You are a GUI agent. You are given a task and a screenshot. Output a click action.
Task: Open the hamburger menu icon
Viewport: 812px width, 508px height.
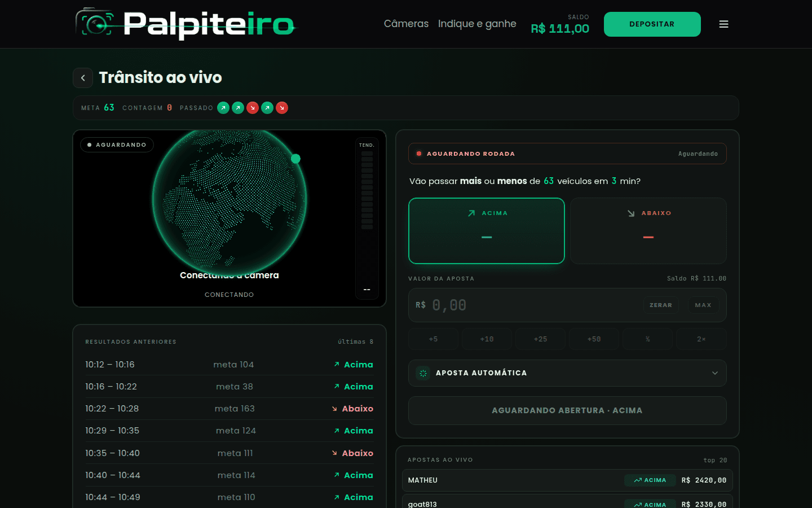(x=723, y=24)
